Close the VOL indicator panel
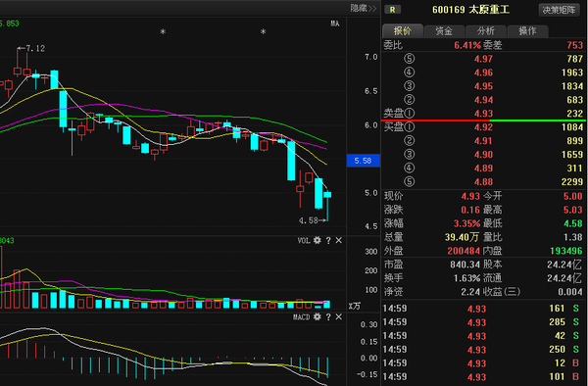The width and height of the screenshot is (588, 386). point(339,240)
